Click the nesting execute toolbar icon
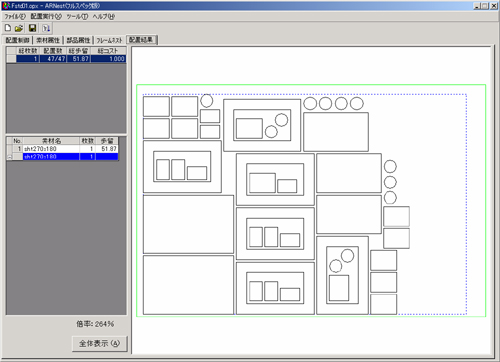 point(46,28)
